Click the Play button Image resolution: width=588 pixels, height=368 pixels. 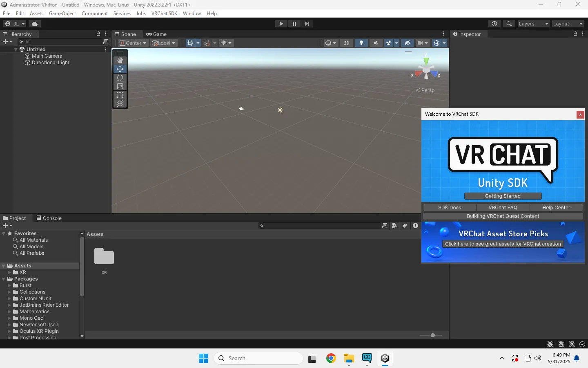281,24
